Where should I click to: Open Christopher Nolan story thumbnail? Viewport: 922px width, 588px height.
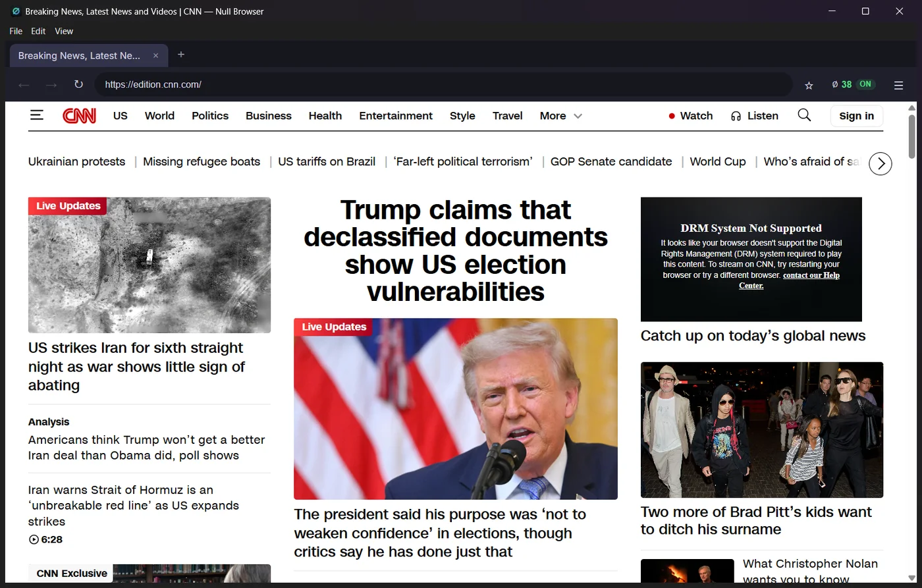coord(687,572)
